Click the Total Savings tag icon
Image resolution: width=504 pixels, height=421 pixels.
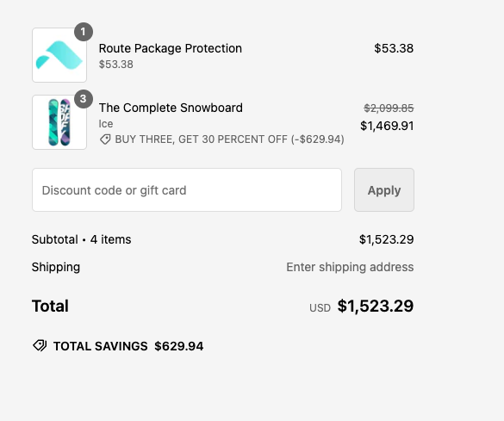pos(40,346)
